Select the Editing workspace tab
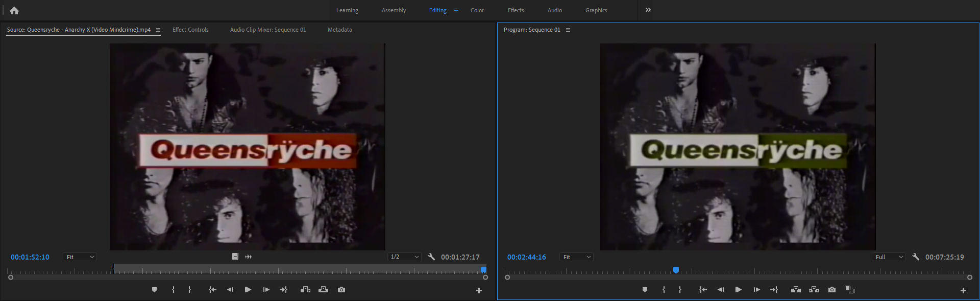Screen dimensions: 980x301 (437, 10)
